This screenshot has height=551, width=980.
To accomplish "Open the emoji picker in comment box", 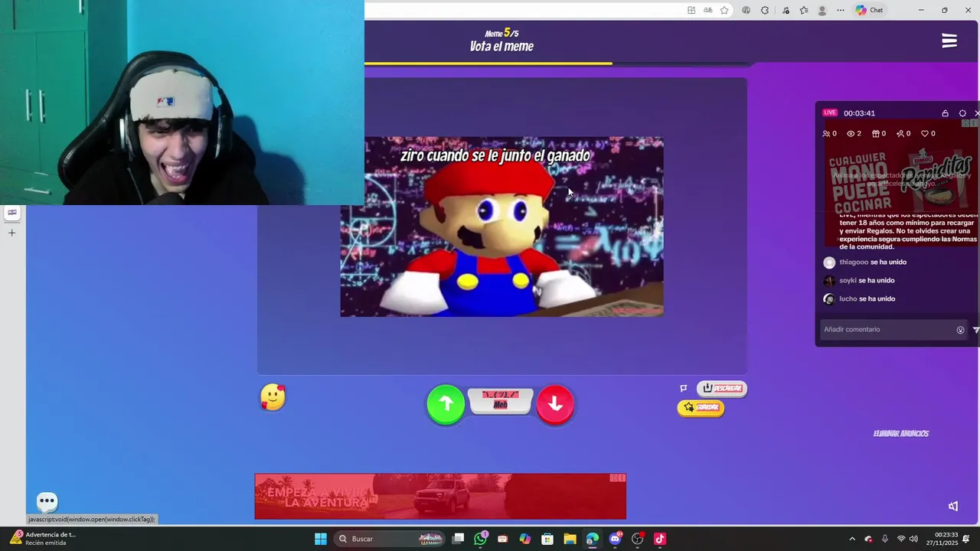I will pos(960,330).
